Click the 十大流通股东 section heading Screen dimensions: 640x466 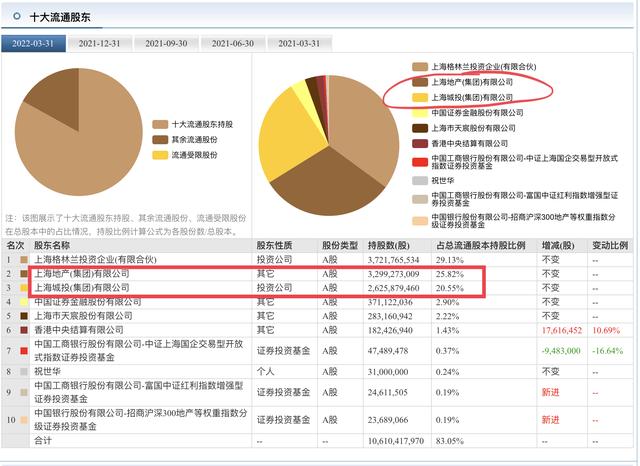click(x=60, y=17)
